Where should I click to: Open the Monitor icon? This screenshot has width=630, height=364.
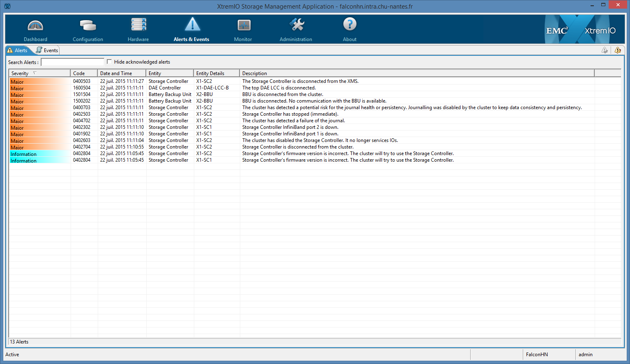pos(244,25)
